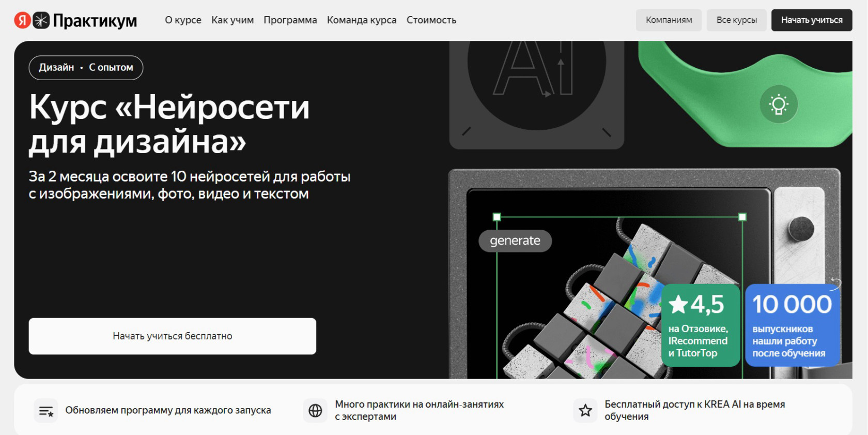Click the heading "Курс «Нейросети для дизайна»"

pyautogui.click(x=169, y=124)
